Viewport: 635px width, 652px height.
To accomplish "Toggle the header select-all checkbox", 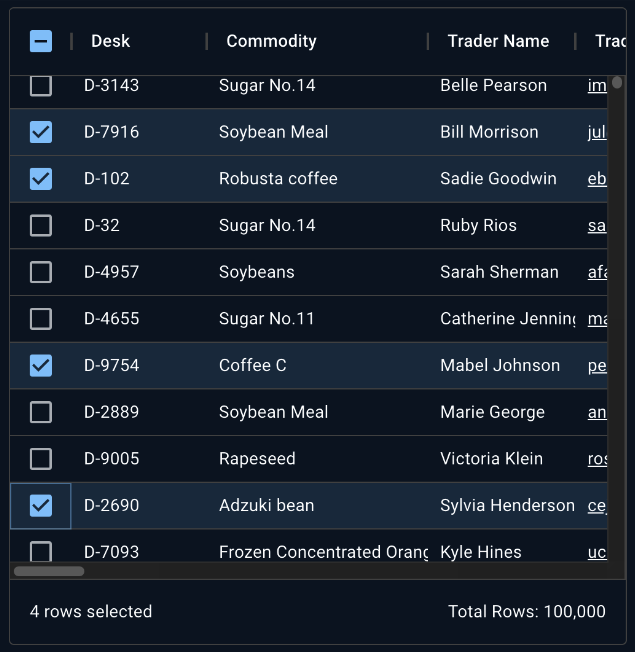I will [41, 41].
